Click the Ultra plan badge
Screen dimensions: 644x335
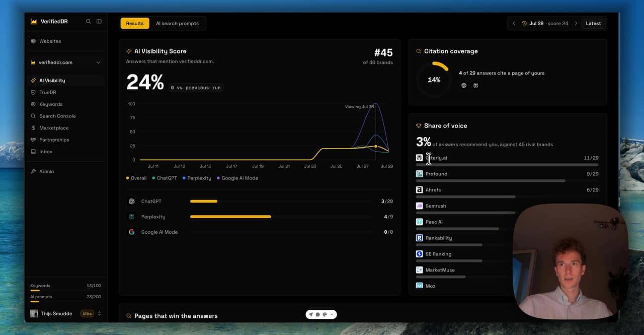click(87, 313)
